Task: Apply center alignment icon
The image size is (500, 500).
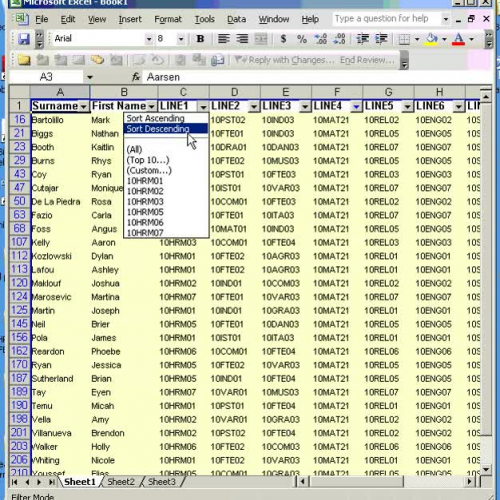Action: [242, 39]
